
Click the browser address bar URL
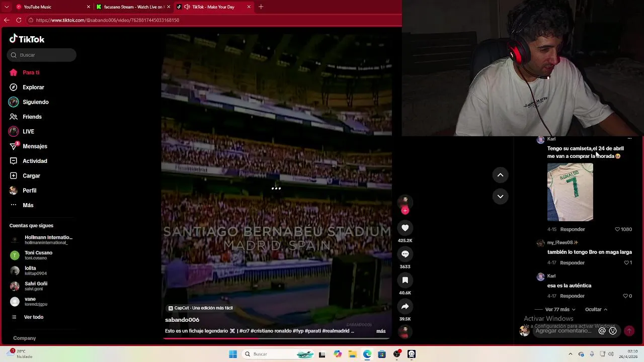point(108,20)
